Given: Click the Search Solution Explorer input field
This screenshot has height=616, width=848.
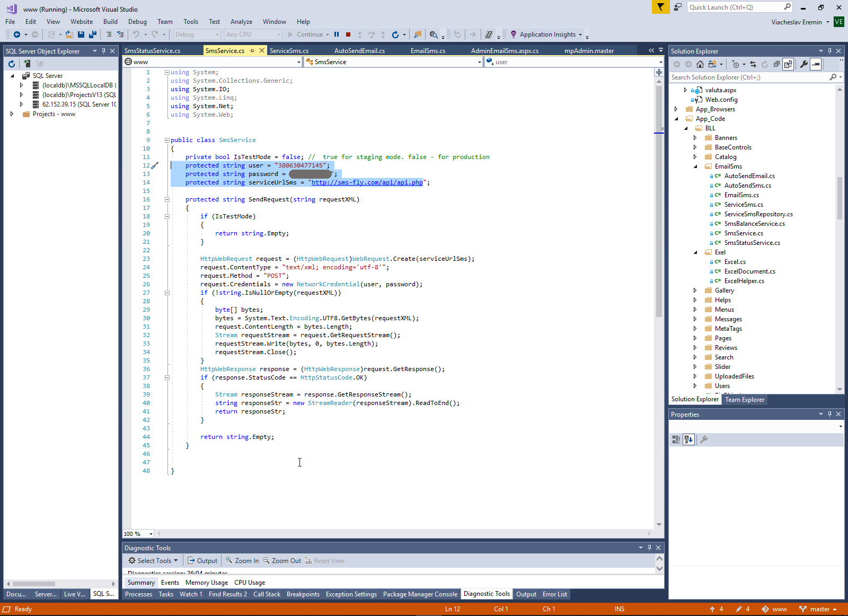Looking at the screenshot, I should 748,77.
